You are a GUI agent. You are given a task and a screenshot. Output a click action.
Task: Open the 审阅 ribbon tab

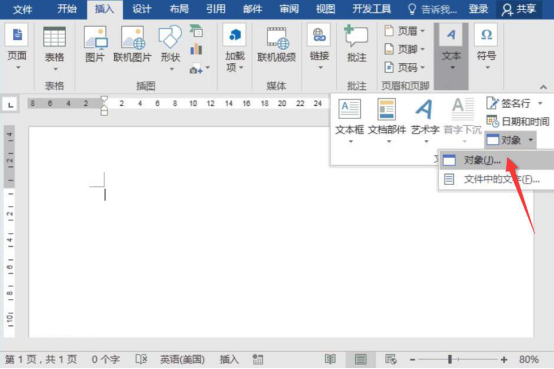pos(289,9)
